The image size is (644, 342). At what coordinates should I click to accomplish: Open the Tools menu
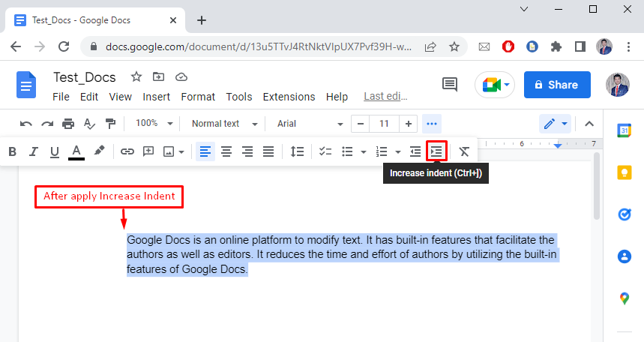click(x=239, y=97)
